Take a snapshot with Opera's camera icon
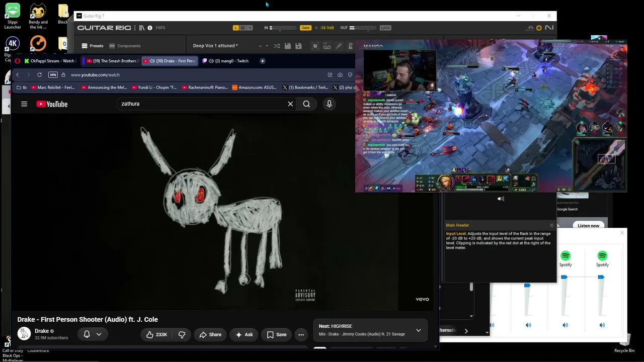The image size is (644, 362). click(340, 75)
